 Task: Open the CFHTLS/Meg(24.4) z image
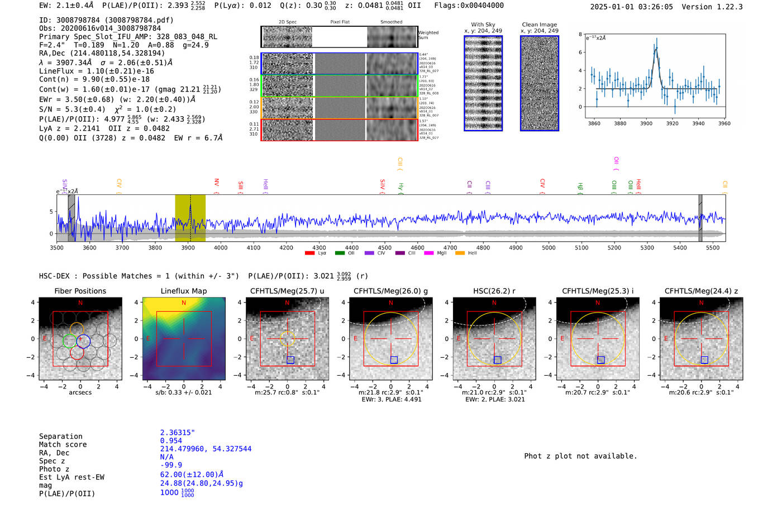click(x=701, y=339)
